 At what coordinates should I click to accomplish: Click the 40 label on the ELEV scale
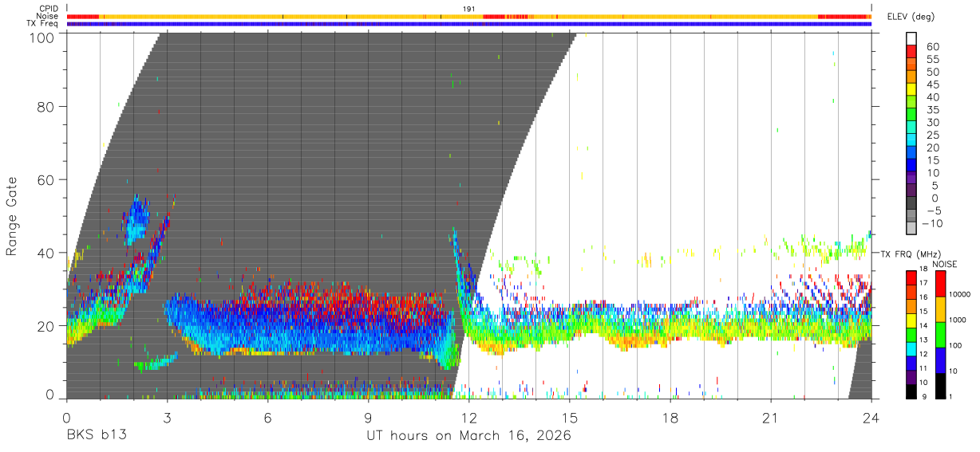pyautogui.click(x=932, y=97)
